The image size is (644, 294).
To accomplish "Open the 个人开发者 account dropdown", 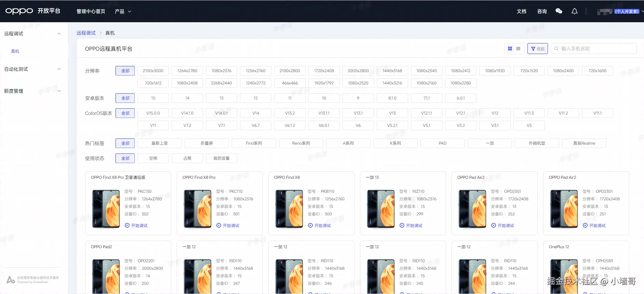I will (620, 11).
